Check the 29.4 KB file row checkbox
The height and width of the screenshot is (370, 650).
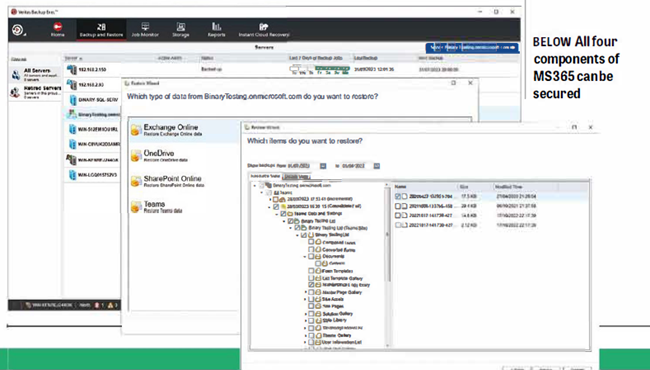pyautogui.click(x=398, y=206)
